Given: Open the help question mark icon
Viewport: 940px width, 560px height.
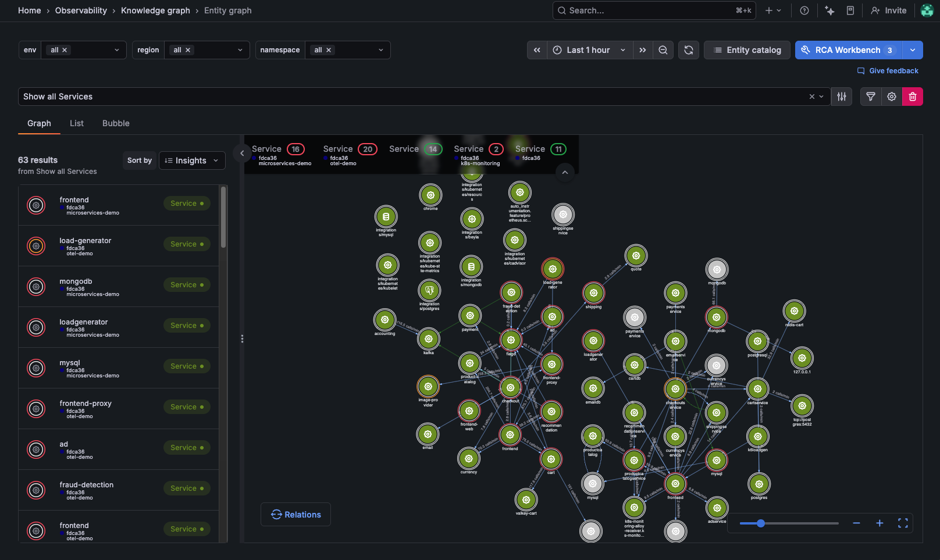Looking at the screenshot, I should (804, 10).
